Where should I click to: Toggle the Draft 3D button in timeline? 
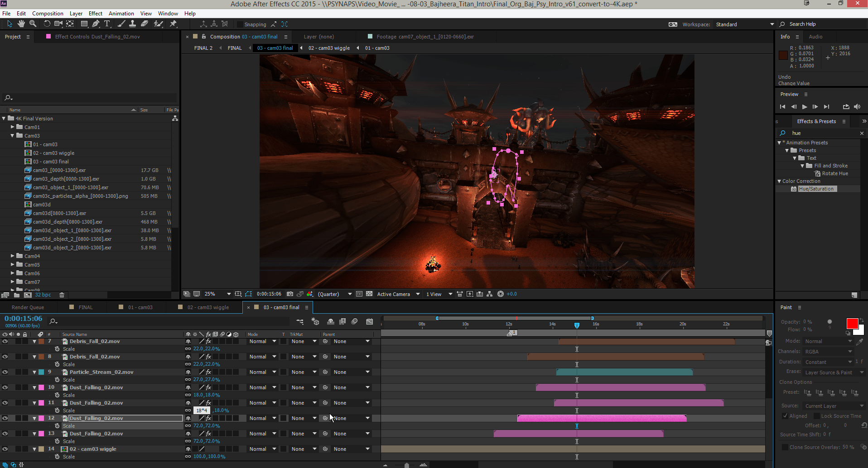point(315,321)
